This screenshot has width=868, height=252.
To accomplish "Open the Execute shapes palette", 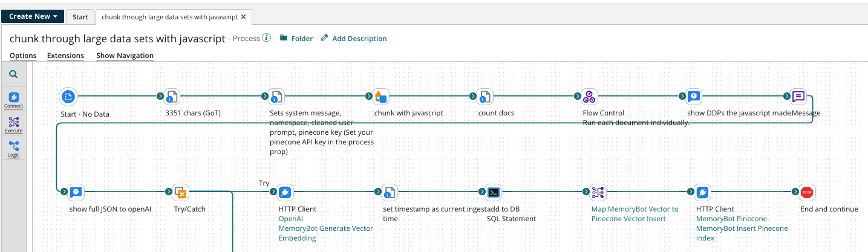I will [x=13, y=124].
